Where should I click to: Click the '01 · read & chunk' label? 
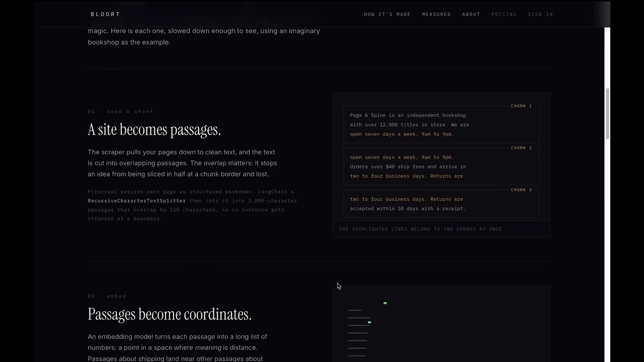click(x=121, y=111)
